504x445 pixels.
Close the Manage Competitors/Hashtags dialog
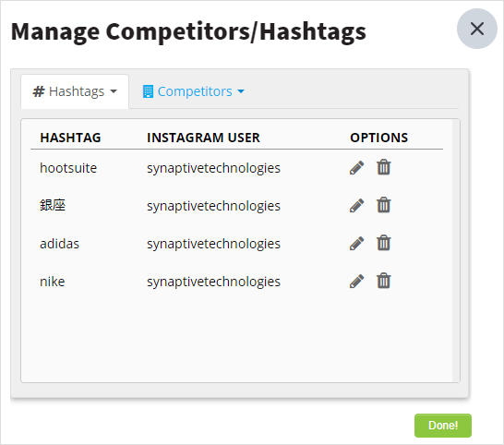477,29
